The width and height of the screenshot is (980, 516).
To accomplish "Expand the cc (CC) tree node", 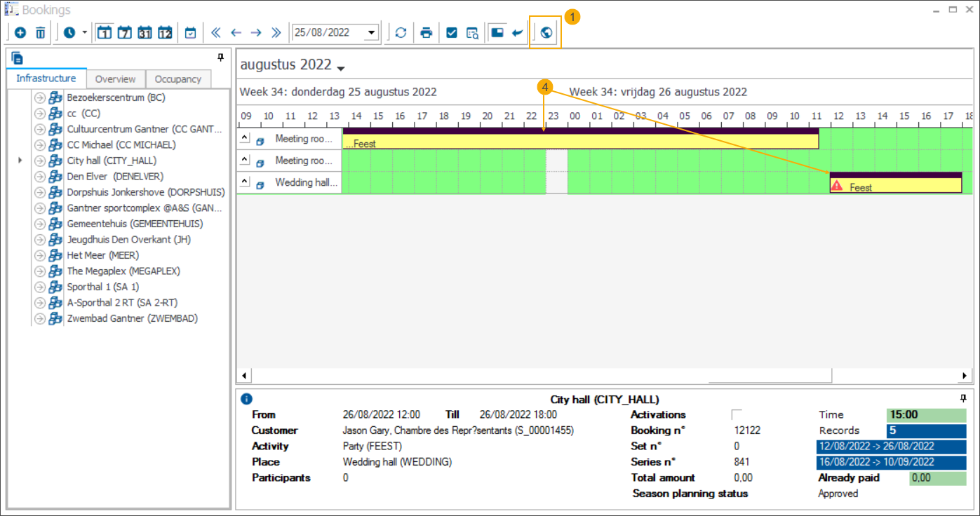I will pyautogui.click(x=39, y=114).
